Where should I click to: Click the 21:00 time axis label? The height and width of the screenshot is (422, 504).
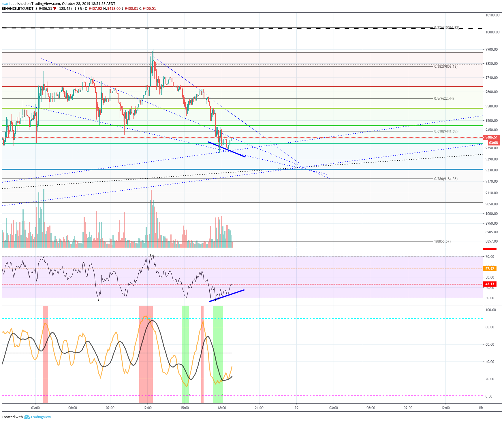coord(259,408)
